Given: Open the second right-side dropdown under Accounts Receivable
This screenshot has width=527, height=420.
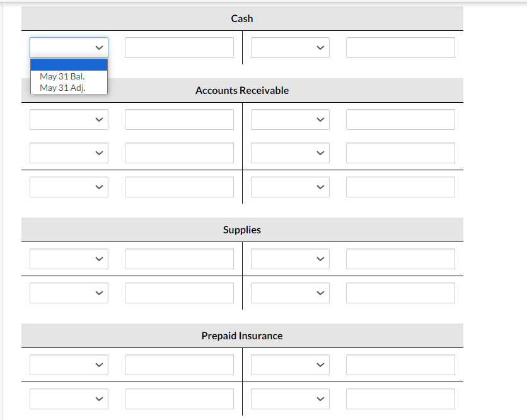Looking at the screenshot, I should pos(290,153).
